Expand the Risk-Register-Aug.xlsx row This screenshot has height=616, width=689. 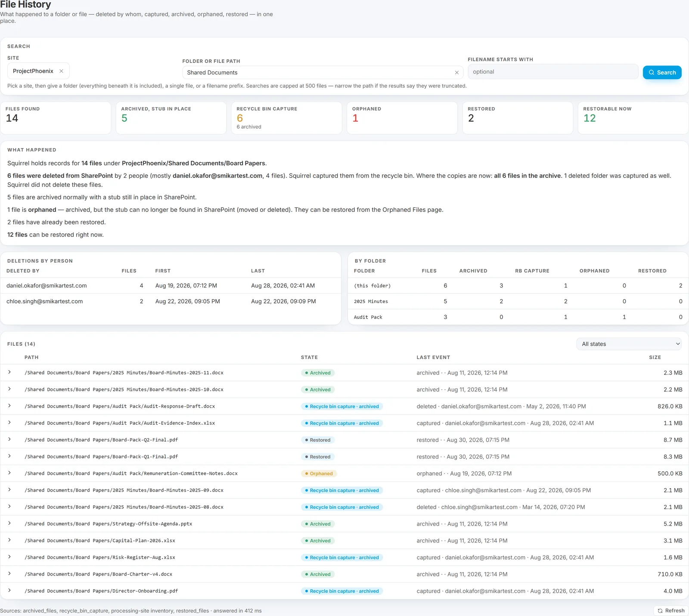9,557
